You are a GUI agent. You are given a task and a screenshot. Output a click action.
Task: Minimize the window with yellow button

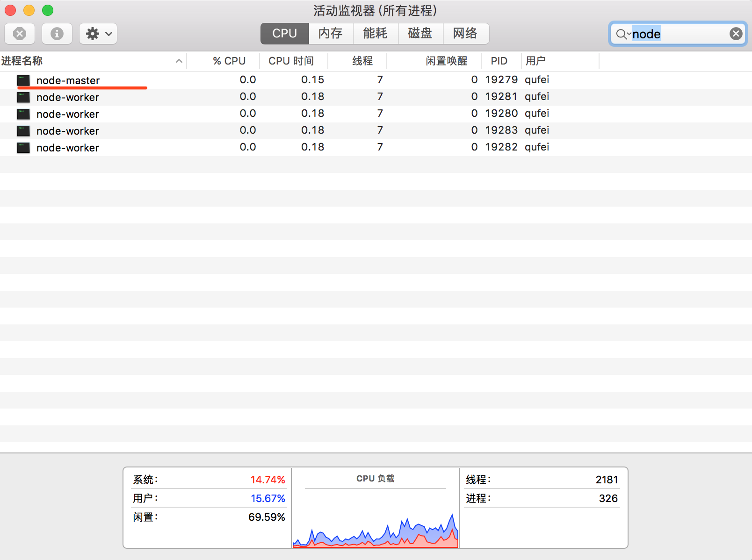click(x=29, y=10)
